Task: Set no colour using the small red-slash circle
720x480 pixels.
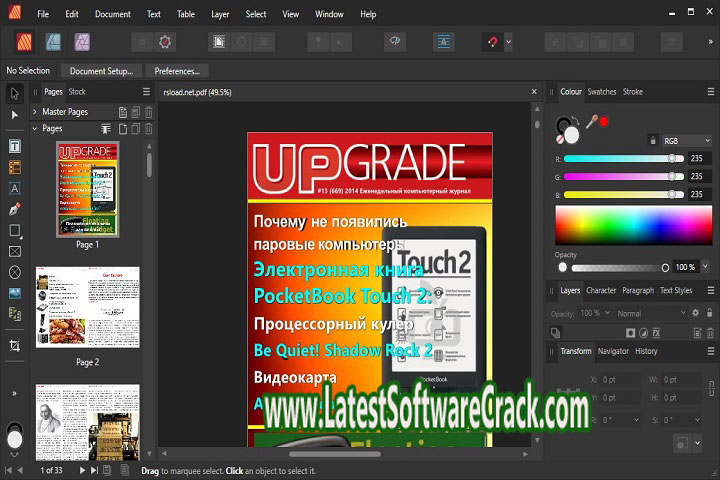Action: coord(559,138)
